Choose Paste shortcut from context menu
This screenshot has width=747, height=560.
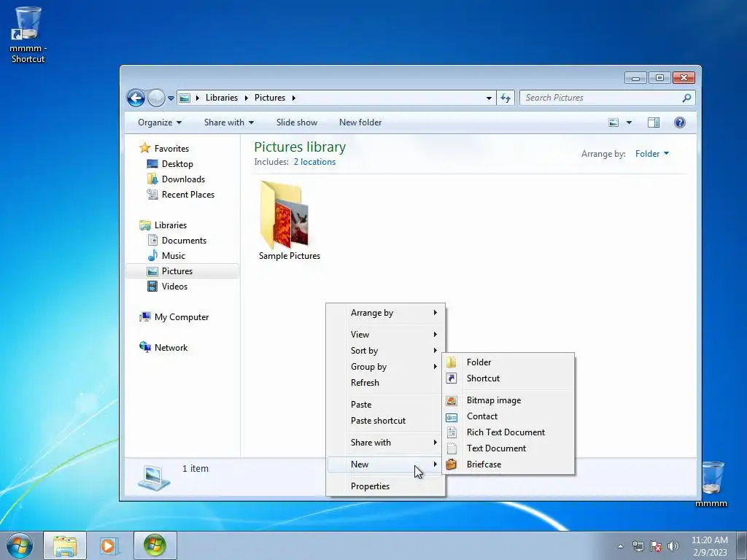tap(386, 421)
